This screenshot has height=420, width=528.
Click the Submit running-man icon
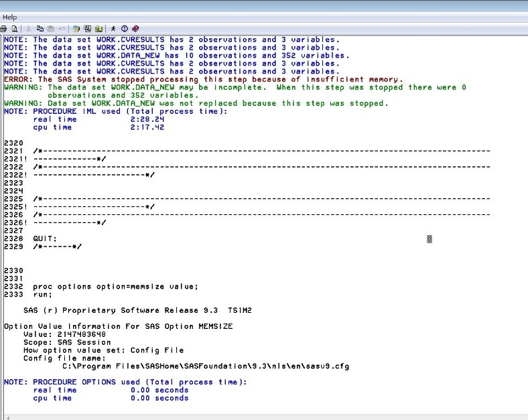(x=113, y=29)
